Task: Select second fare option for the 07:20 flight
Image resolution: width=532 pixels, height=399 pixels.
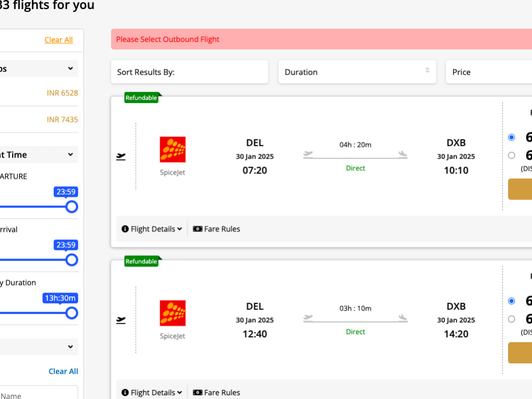Action: 511,155
